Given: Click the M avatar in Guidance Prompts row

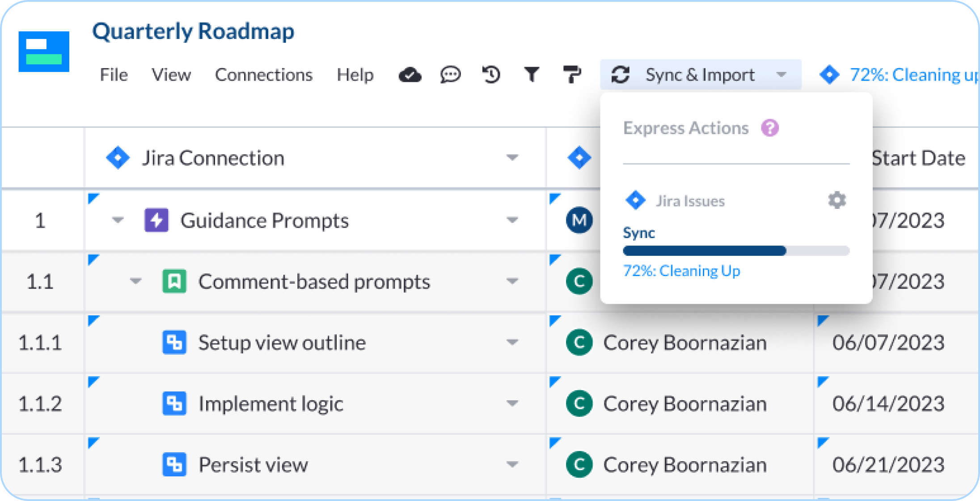Looking at the screenshot, I should tap(579, 220).
